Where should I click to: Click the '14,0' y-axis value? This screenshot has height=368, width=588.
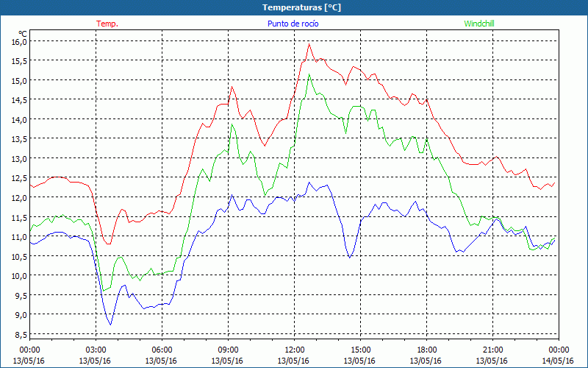click(x=19, y=120)
